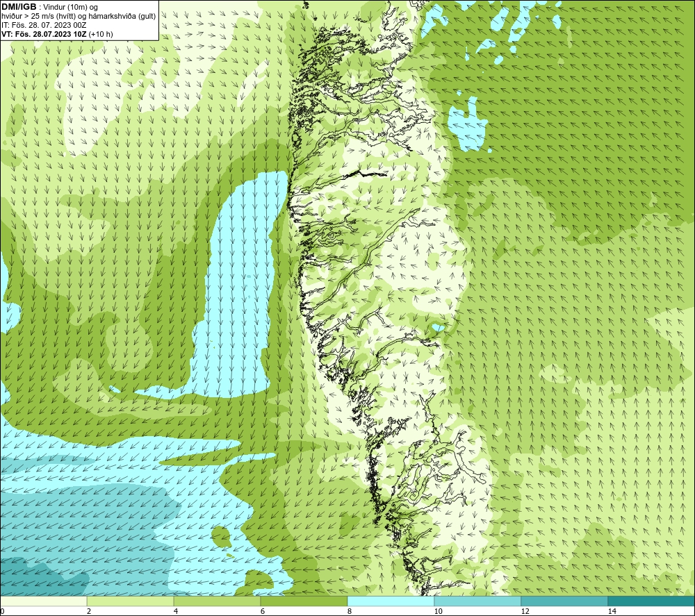This screenshot has width=695, height=616.
Task: Click the 'IT: Fös. 28. 07. 2023 00Z' line
Action: [x=44, y=25]
